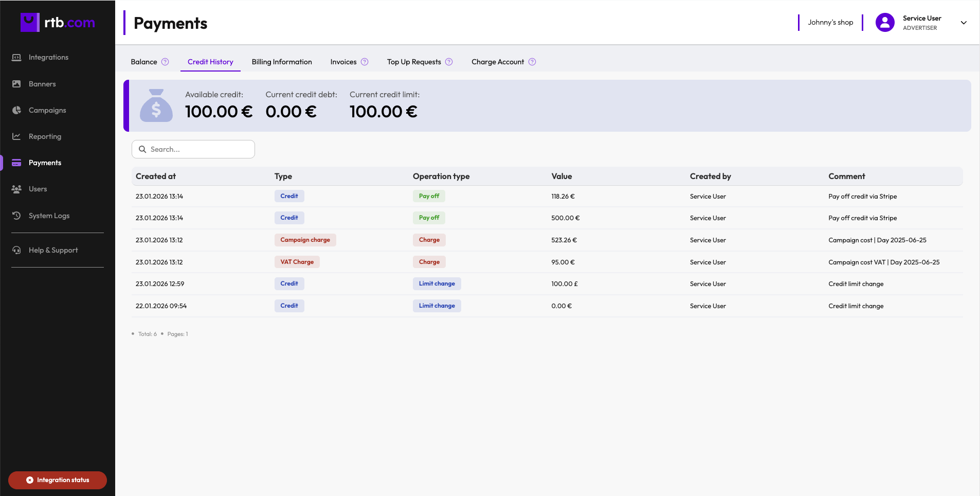This screenshot has width=980, height=496.
Task: Click help icon next to Balance tab
Action: point(165,62)
